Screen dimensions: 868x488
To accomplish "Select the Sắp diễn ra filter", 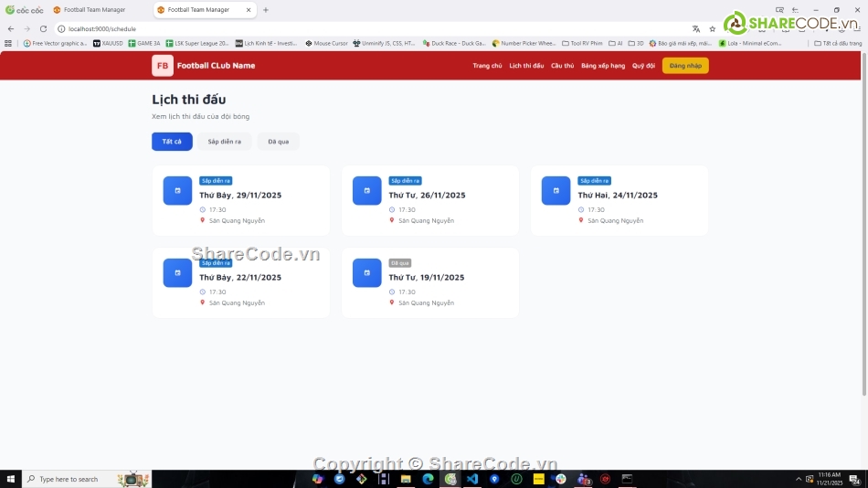I will pyautogui.click(x=224, y=142).
